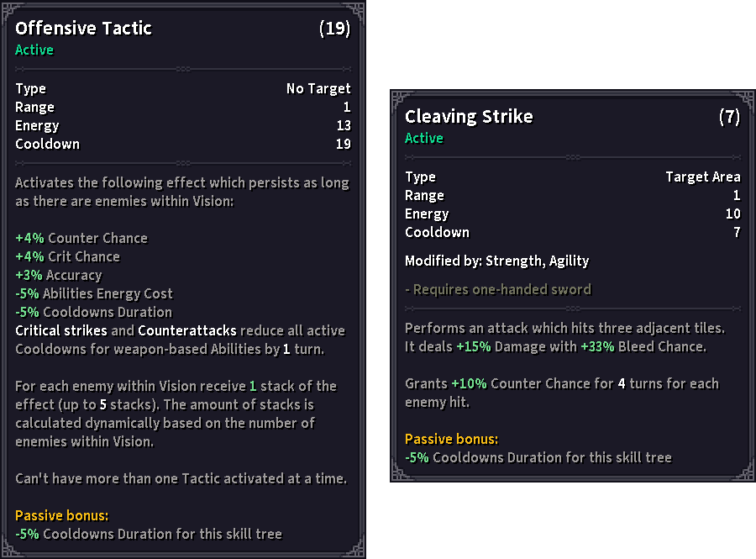Click the Cleaving Strike title

(469, 117)
